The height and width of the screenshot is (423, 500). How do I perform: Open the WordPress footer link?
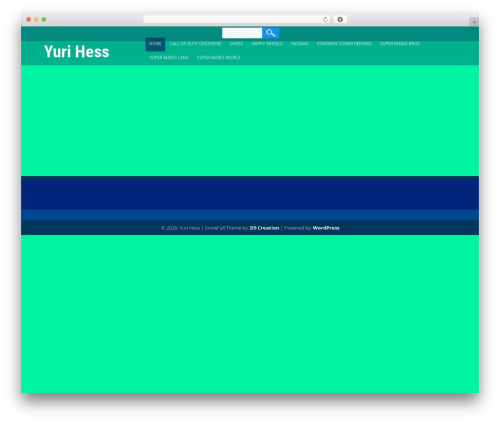tap(326, 228)
